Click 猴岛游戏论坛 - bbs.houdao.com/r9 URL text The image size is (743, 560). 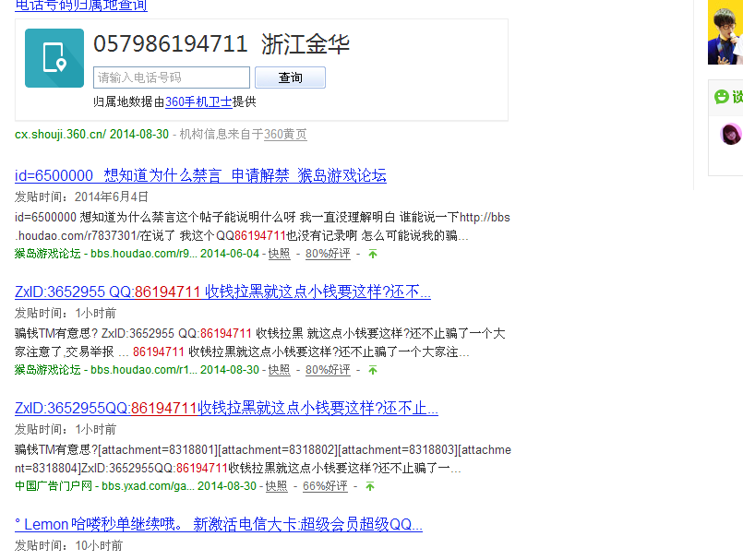[x=105, y=254]
